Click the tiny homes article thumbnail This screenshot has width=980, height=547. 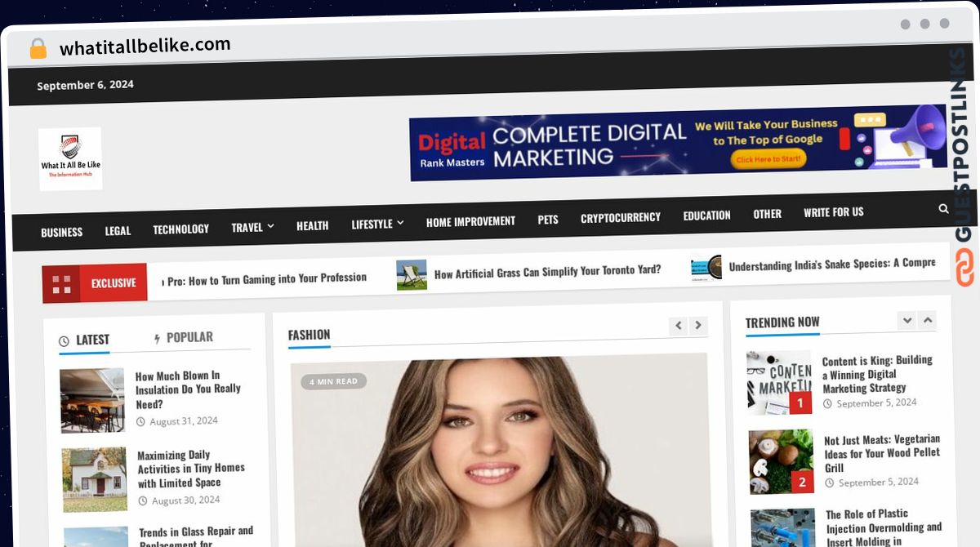pyautogui.click(x=95, y=479)
